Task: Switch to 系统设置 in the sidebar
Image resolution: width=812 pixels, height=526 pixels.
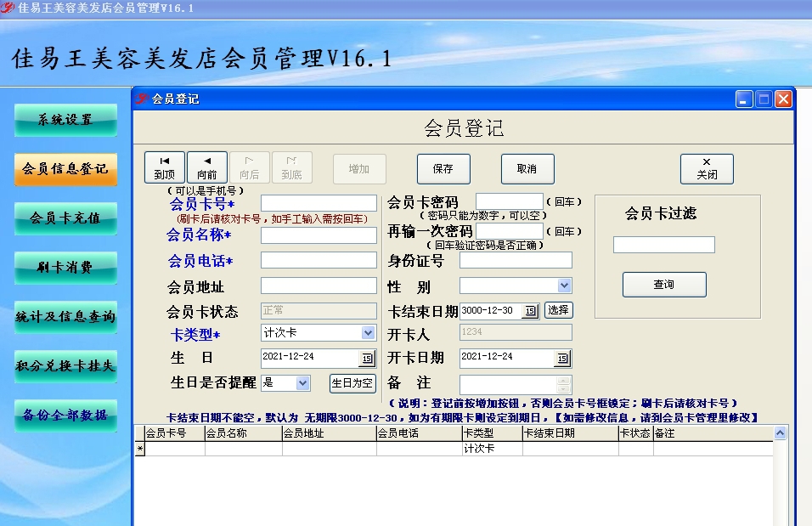Action: pos(65,120)
